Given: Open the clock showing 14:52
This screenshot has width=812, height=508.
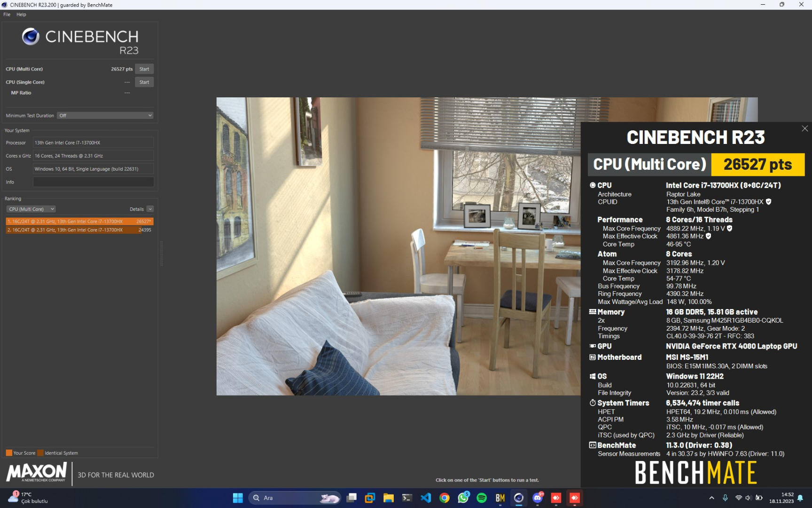Looking at the screenshot, I should (781, 498).
